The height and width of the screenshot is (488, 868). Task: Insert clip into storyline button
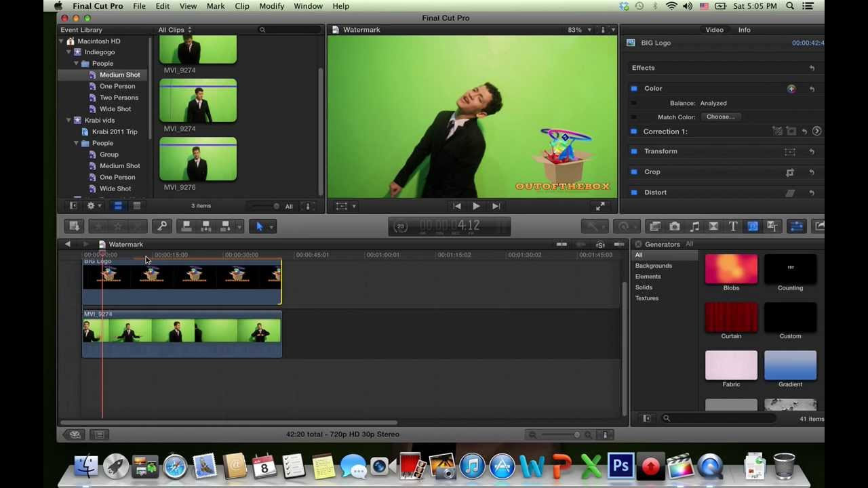206,226
